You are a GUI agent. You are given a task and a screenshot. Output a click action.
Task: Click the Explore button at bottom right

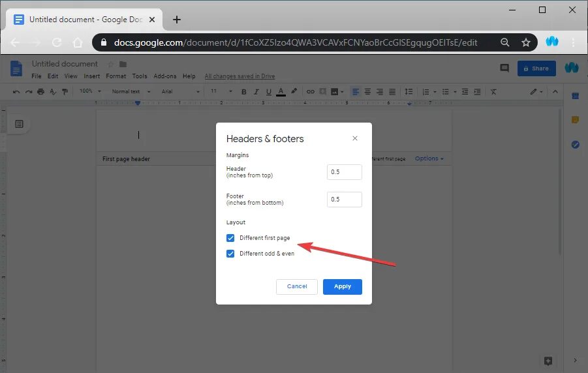tap(548, 361)
